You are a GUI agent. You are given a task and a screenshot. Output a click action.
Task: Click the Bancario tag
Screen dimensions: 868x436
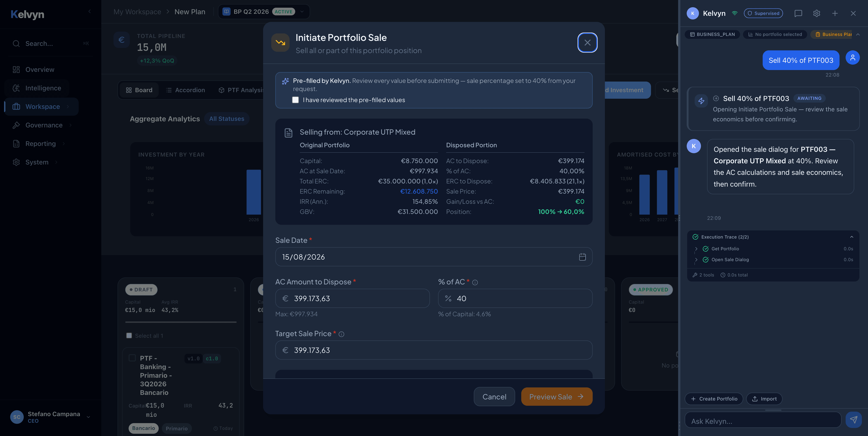pyautogui.click(x=144, y=428)
